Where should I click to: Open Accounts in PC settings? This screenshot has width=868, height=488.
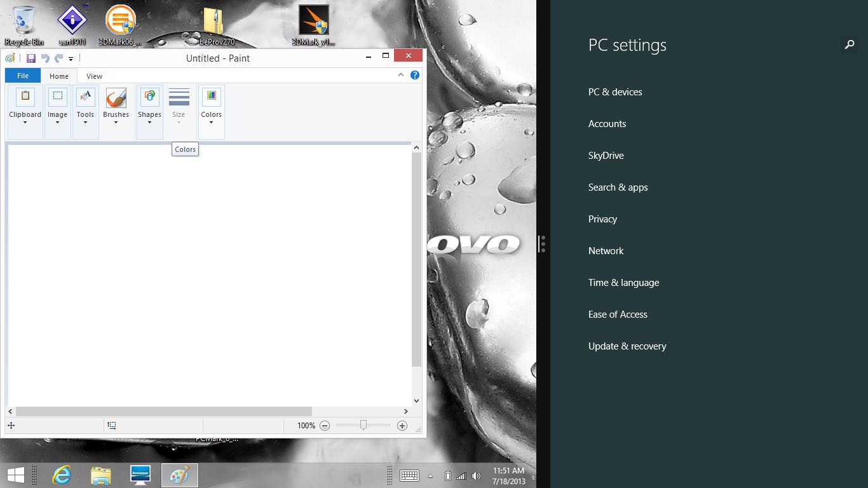(607, 124)
